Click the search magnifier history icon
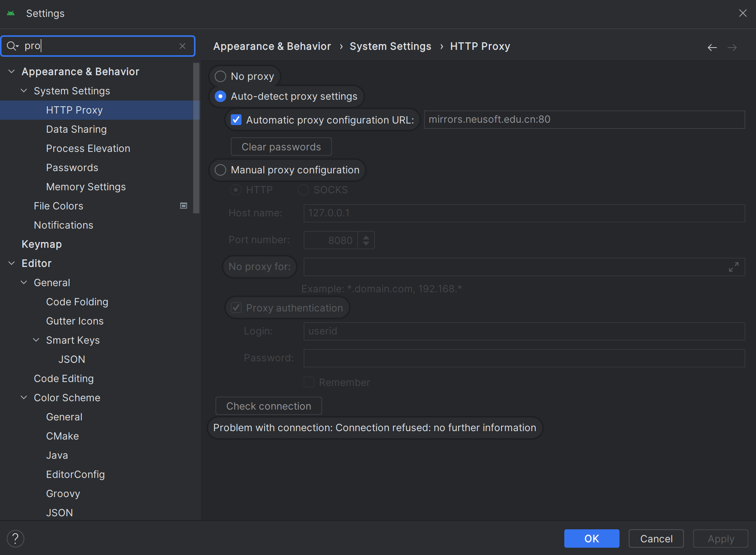This screenshot has width=756, height=555. click(12, 46)
